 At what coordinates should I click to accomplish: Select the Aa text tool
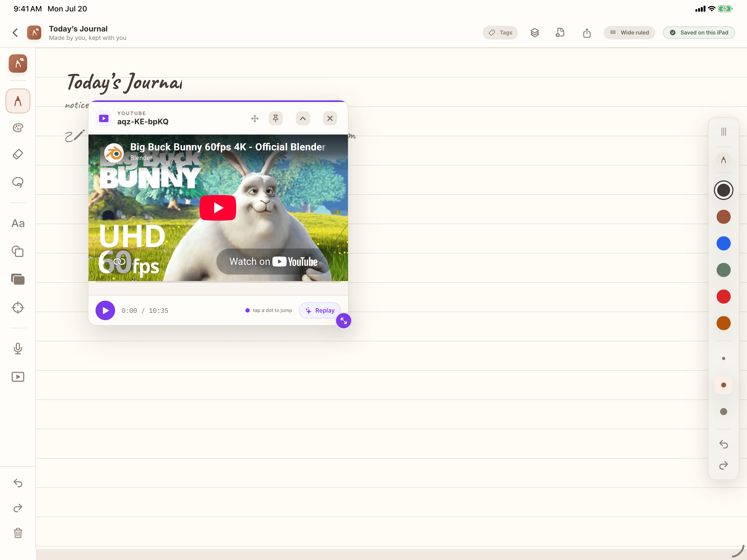pyautogui.click(x=18, y=223)
